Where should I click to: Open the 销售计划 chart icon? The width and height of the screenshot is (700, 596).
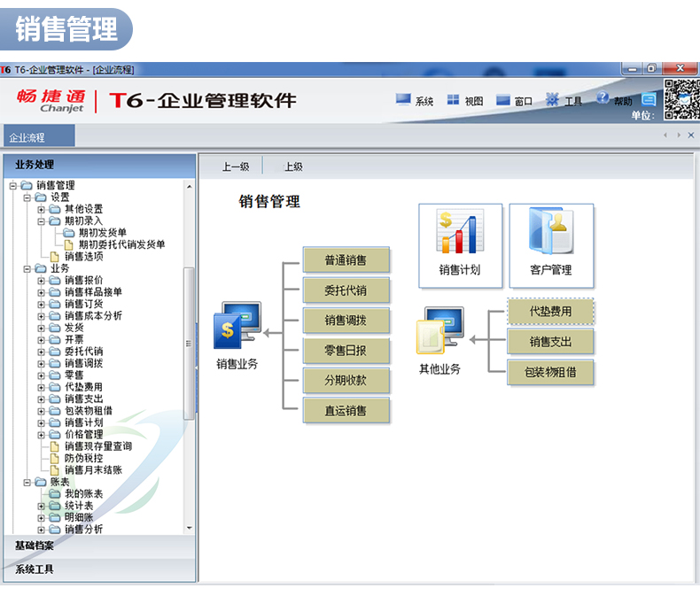coord(460,231)
